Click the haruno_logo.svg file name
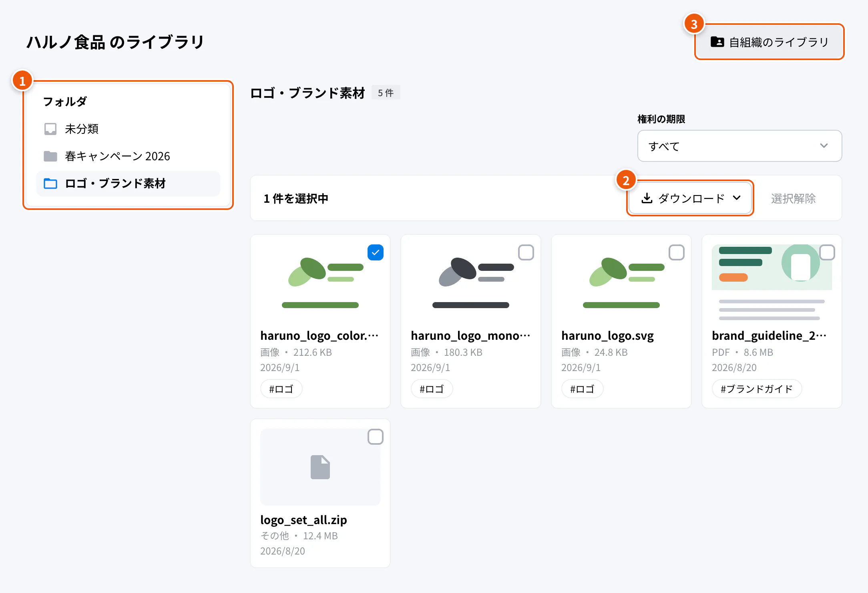The image size is (868, 593). [607, 335]
